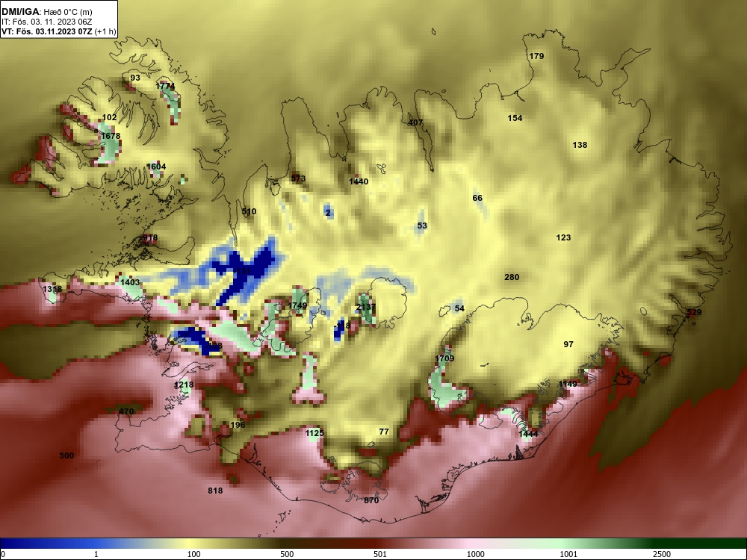Viewport: 747px width, 560px height.
Task: Select the 280 map value
Action: point(512,277)
